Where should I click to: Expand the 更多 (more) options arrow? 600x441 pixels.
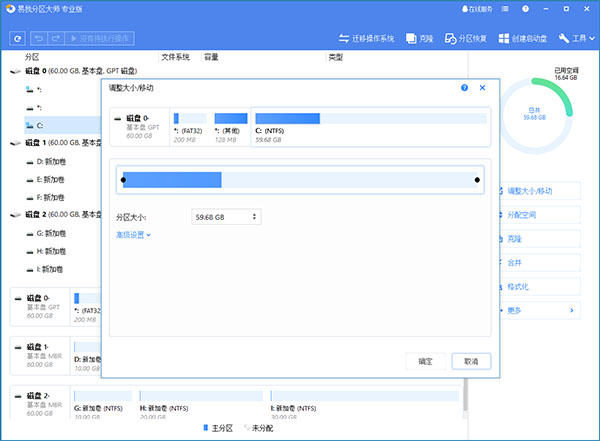click(x=572, y=311)
